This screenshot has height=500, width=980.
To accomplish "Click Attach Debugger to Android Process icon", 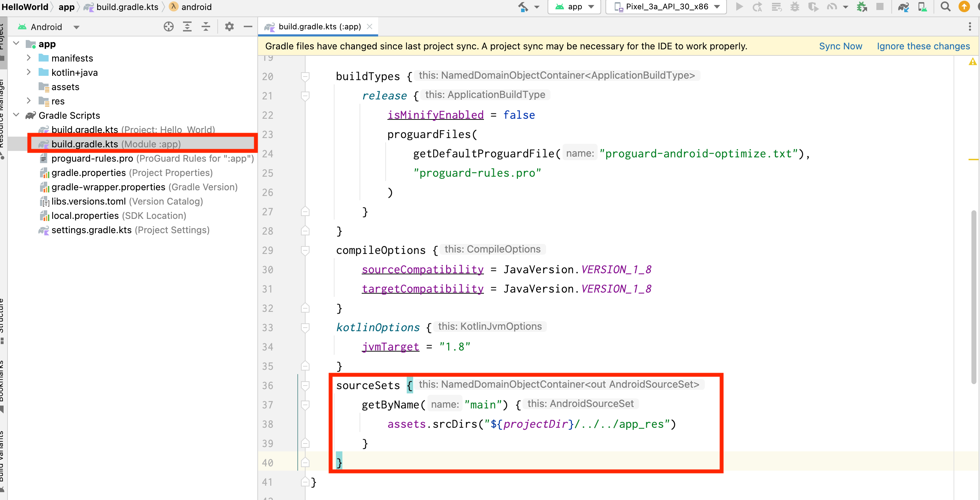I will [861, 7].
